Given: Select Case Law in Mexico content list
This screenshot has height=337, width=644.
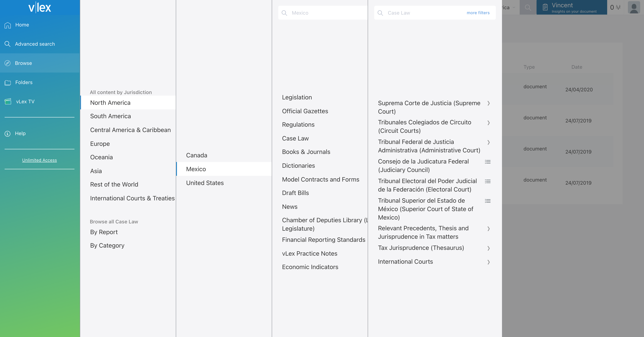Looking at the screenshot, I should coord(295,138).
